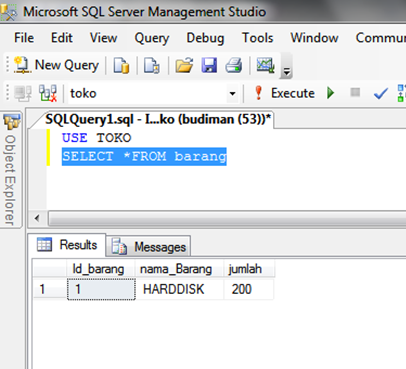Open the Query menu
This screenshot has height=369, width=406.
click(152, 38)
